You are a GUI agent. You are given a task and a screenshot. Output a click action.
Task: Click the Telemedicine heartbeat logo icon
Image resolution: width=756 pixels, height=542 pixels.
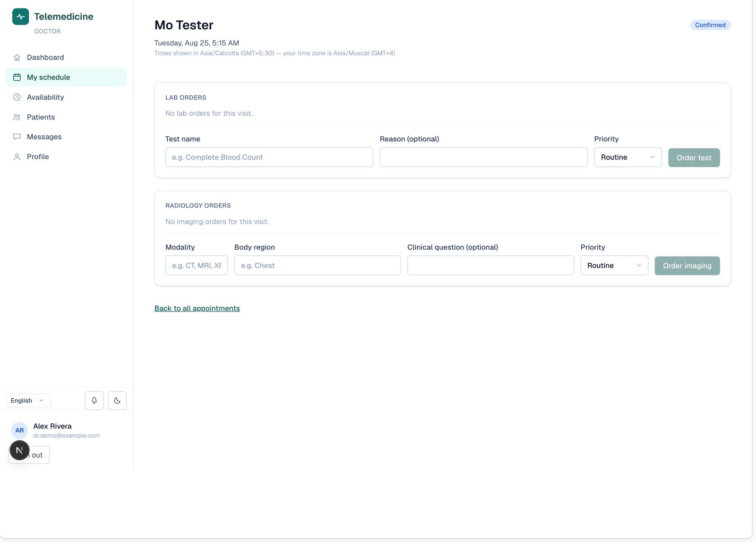click(20, 17)
